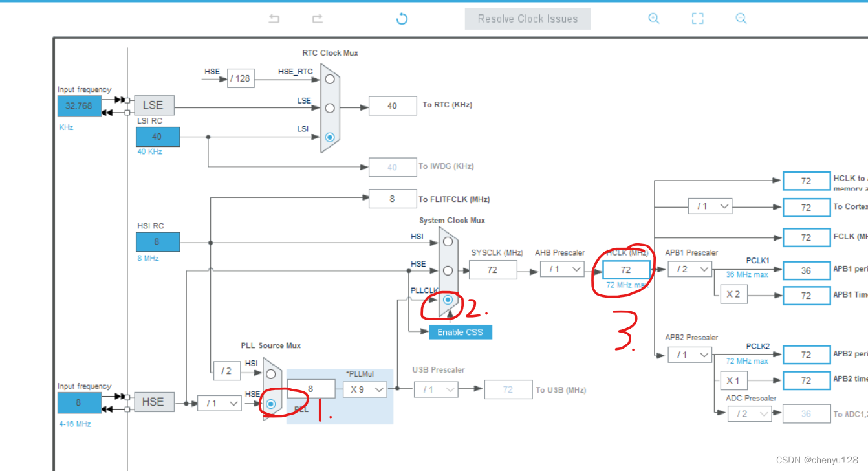The height and width of the screenshot is (471, 868).
Task: Select LSE in RTC Clock Mux
Action: 330,108
